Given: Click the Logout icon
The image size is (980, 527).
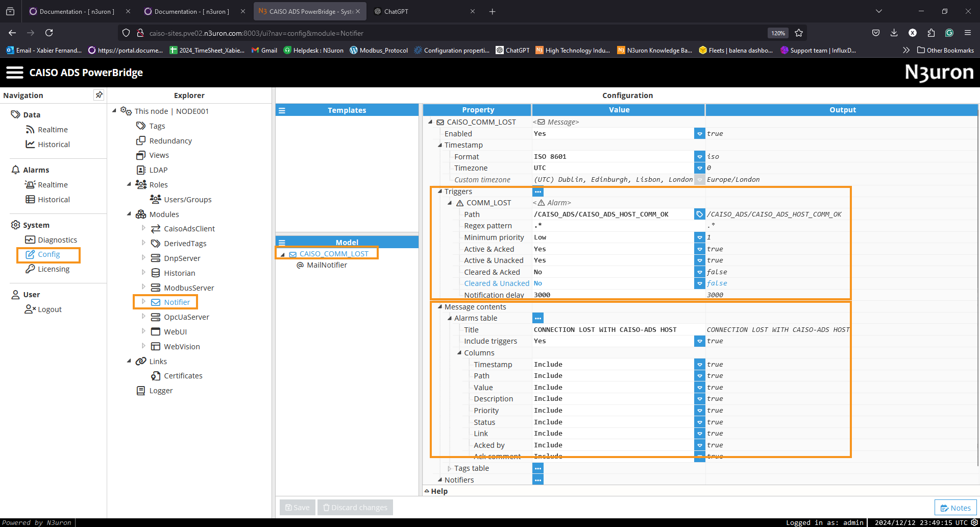Looking at the screenshot, I should click(30, 309).
